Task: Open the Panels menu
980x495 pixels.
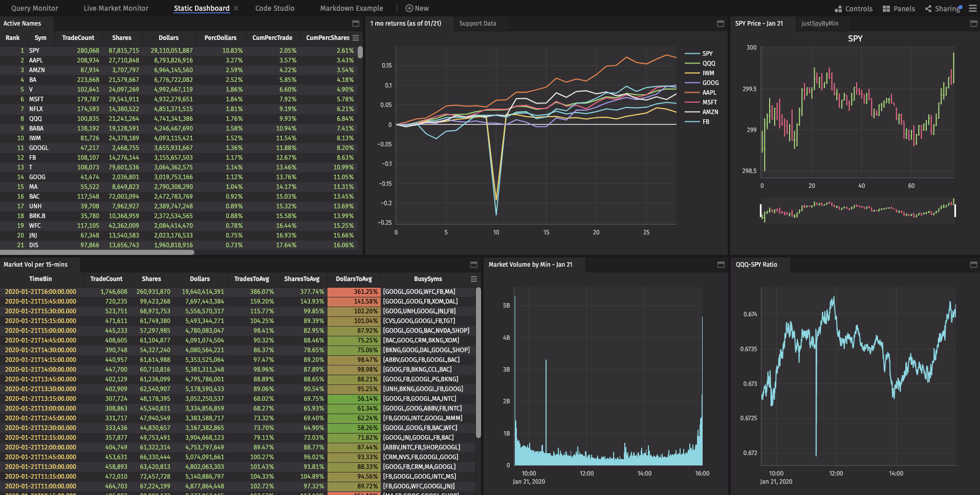Action: (899, 9)
